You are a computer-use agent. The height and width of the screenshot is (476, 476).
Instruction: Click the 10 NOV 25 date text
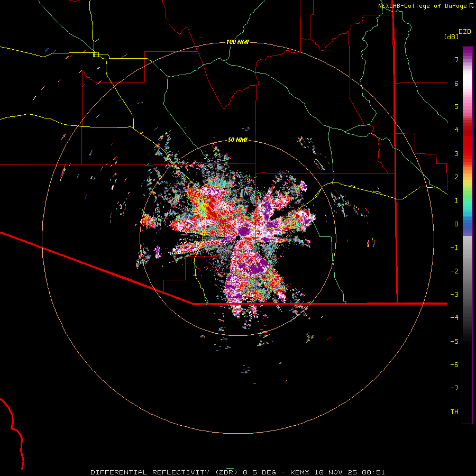tap(336, 472)
